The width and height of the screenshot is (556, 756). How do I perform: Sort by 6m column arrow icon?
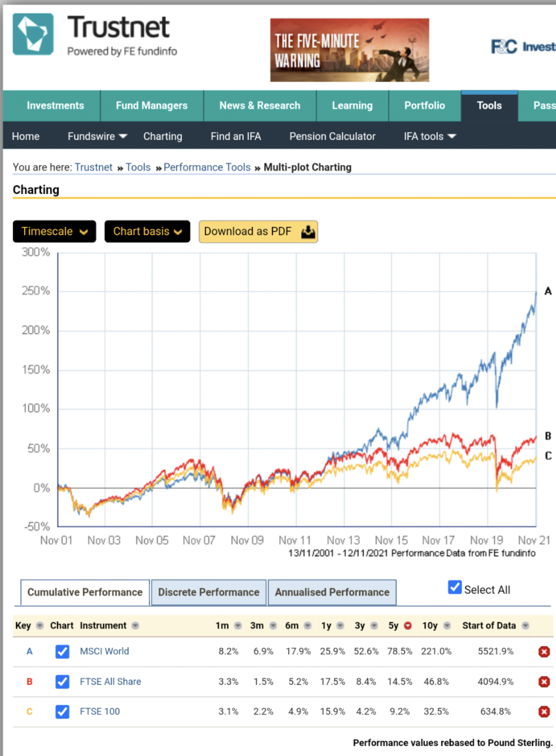pos(308,625)
